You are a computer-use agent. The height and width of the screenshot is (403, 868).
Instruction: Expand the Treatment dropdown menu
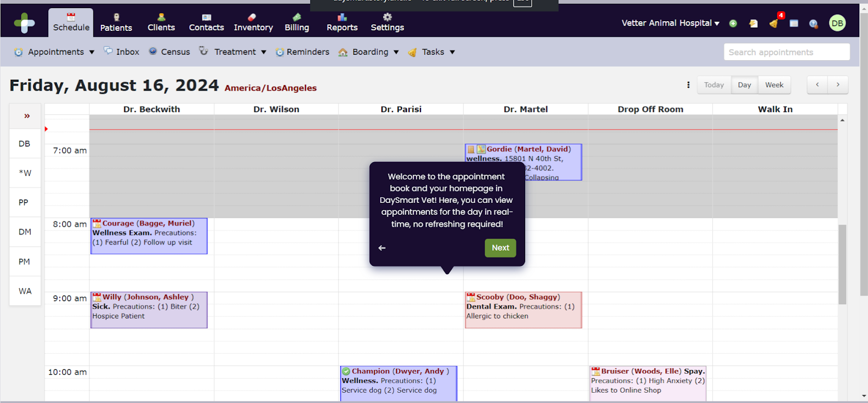point(233,52)
